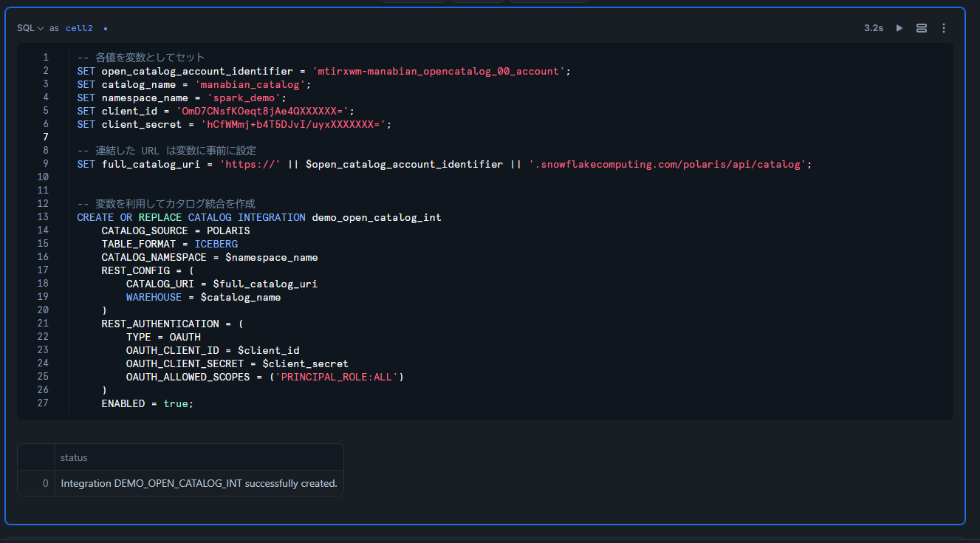The image size is (980, 543).
Task: Open the cell2 three-dot options menu
Action: coord(944,28)
